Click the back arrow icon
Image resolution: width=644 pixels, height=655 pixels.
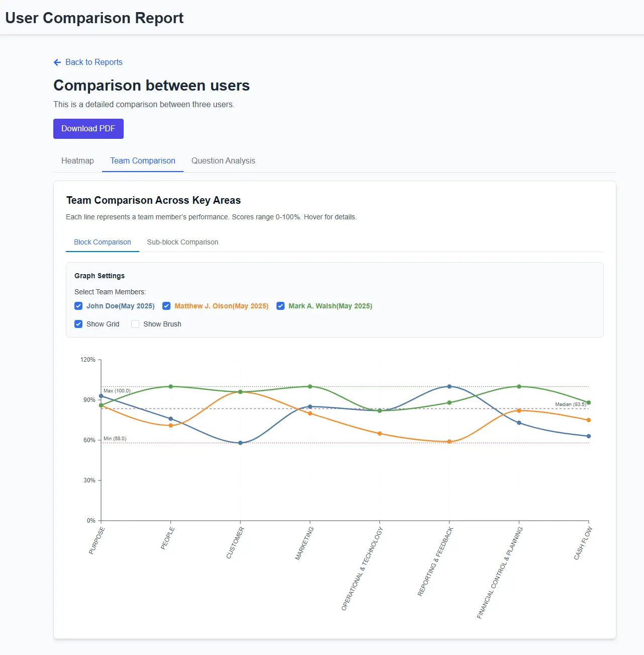point(57,62)
